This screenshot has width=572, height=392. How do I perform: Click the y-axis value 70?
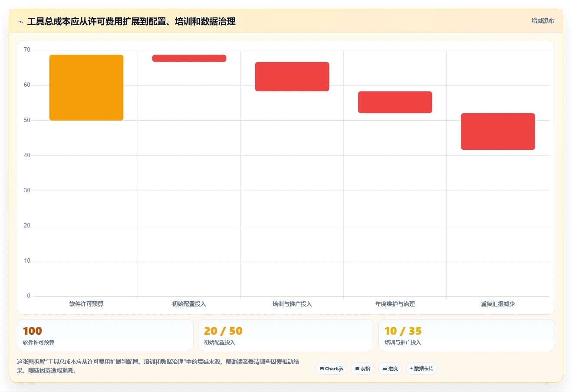27,50
